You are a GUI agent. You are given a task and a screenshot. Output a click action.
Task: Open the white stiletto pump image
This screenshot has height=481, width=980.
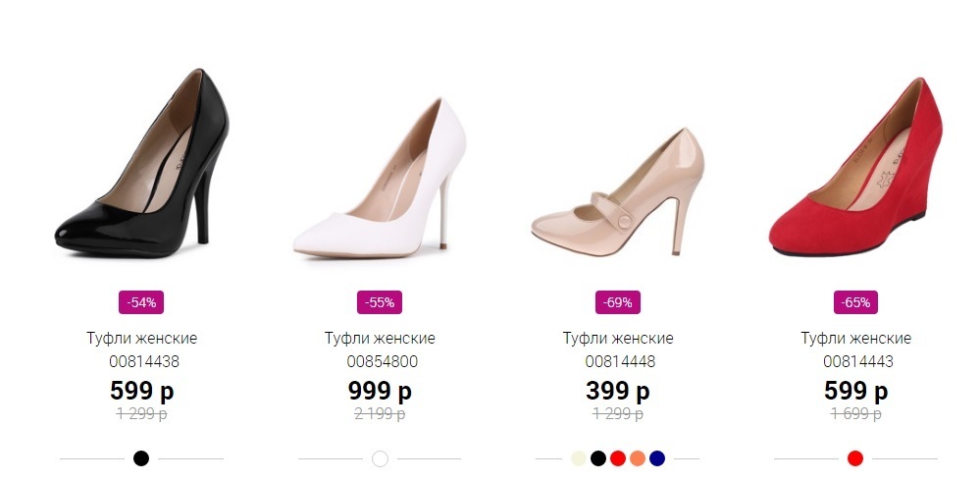tap(380, 182)
